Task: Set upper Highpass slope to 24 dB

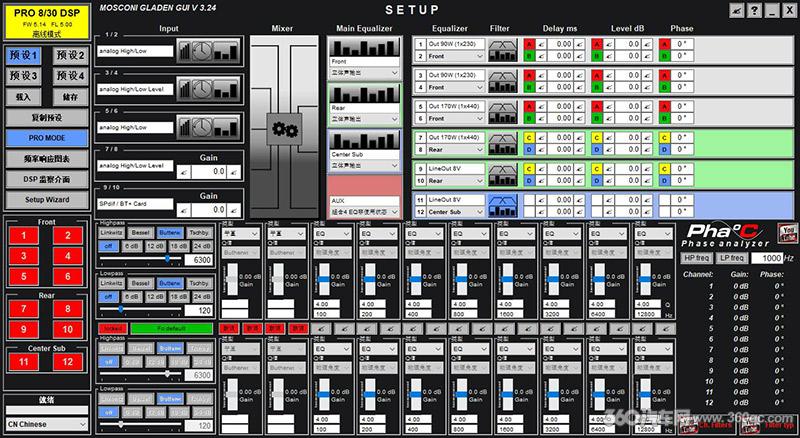Action: click(202, 246)
